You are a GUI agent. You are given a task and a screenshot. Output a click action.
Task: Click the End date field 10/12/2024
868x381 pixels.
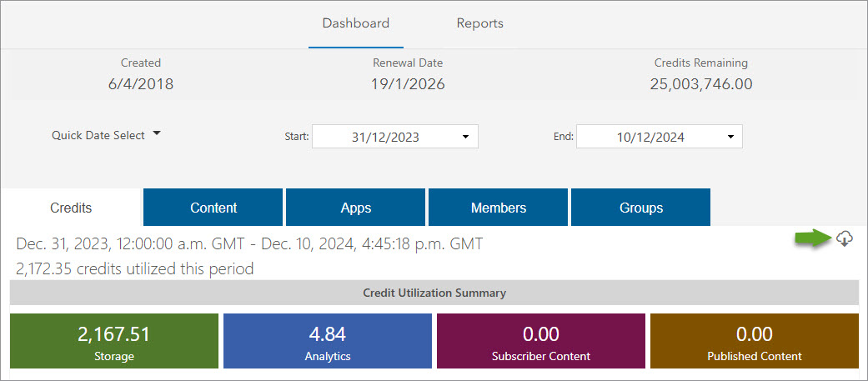click(x=660, y=137)
